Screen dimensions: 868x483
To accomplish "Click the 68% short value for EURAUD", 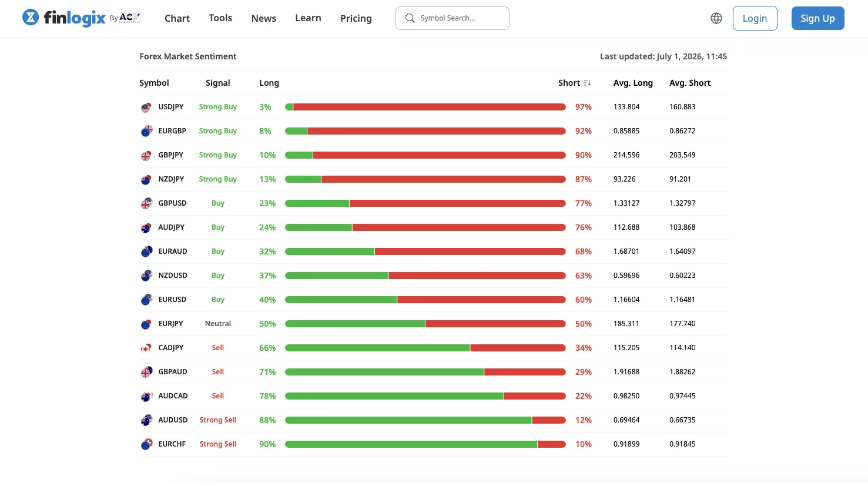I will pyautogui.click(x=584, y=251).
